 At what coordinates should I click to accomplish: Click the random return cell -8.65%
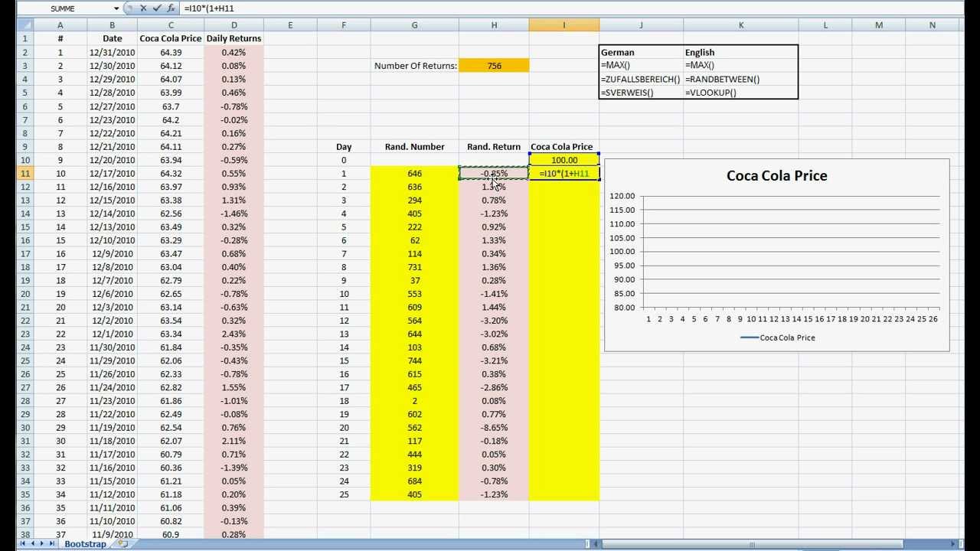click(x=494, y=428)
